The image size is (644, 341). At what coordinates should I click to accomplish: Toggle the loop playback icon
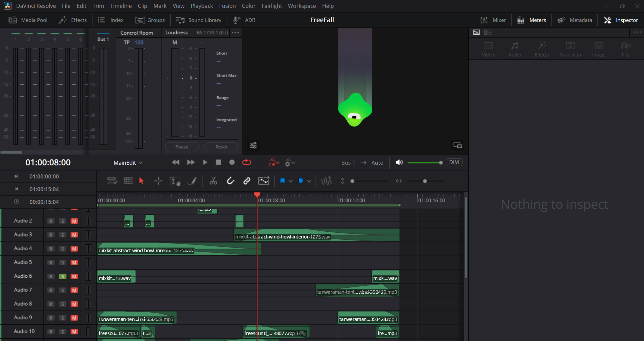pyautogui.click(x=247, y=162)
